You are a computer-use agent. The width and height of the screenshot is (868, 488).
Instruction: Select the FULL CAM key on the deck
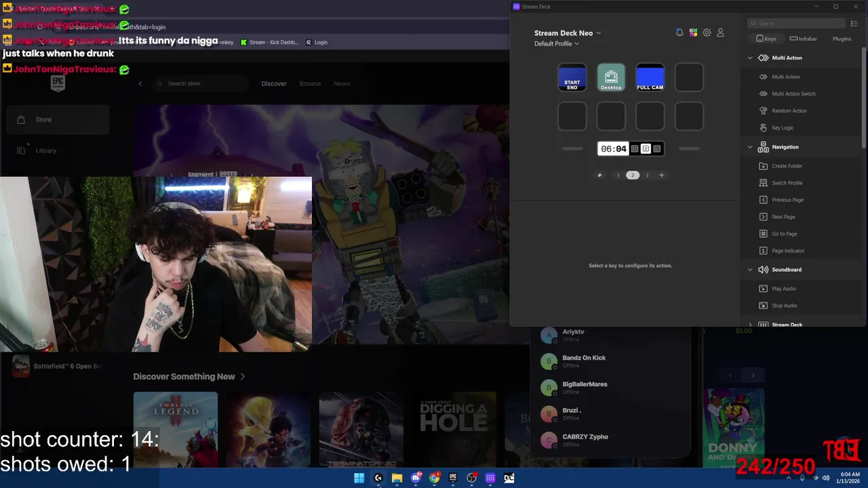(x=650, y=77)
